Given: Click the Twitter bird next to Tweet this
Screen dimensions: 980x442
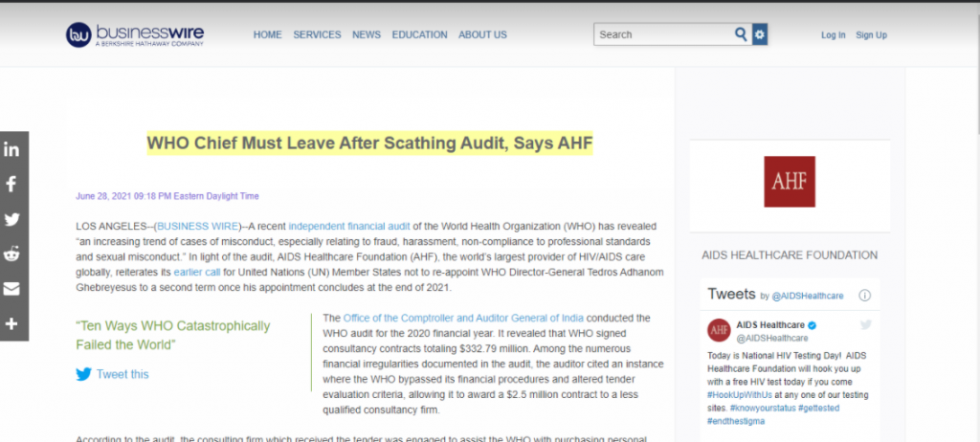Looking at the screenshot, I should coord(84,374).
